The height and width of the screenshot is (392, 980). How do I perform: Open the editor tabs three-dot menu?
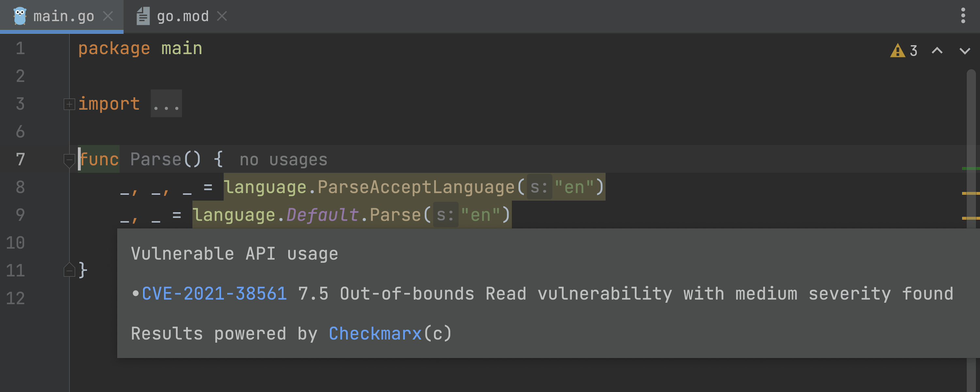point(963,16)
